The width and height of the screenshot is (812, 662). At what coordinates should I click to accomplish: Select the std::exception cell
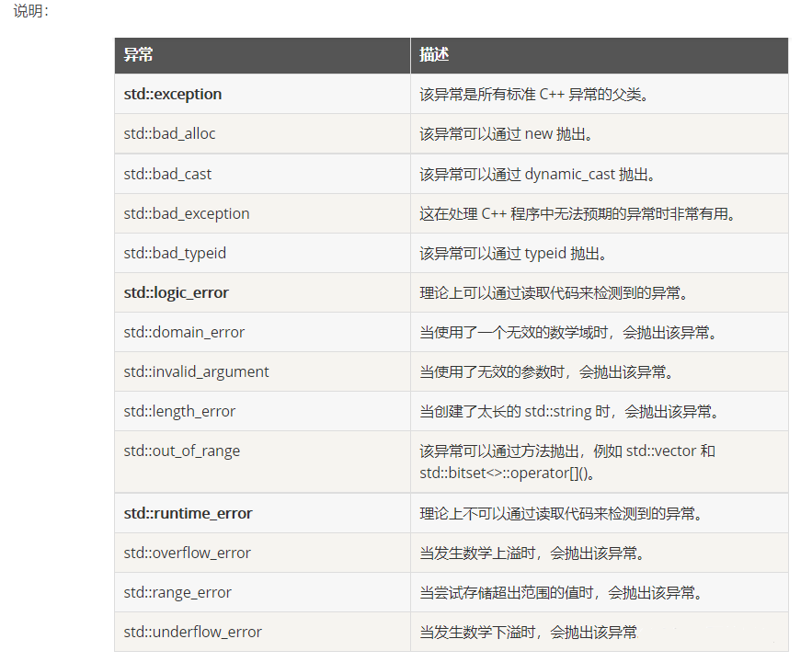[x=262, y=94]
